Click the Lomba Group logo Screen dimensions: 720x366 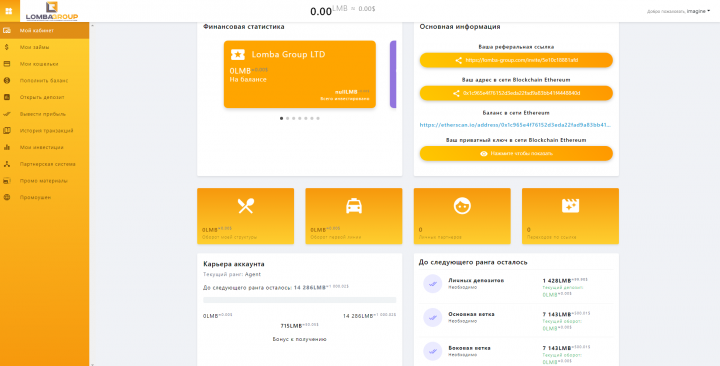52,11
